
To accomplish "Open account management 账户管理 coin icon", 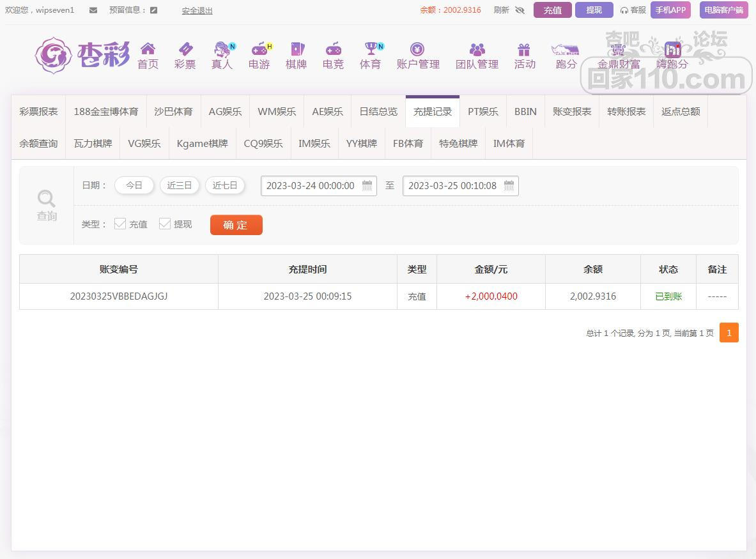I will 417,49.
